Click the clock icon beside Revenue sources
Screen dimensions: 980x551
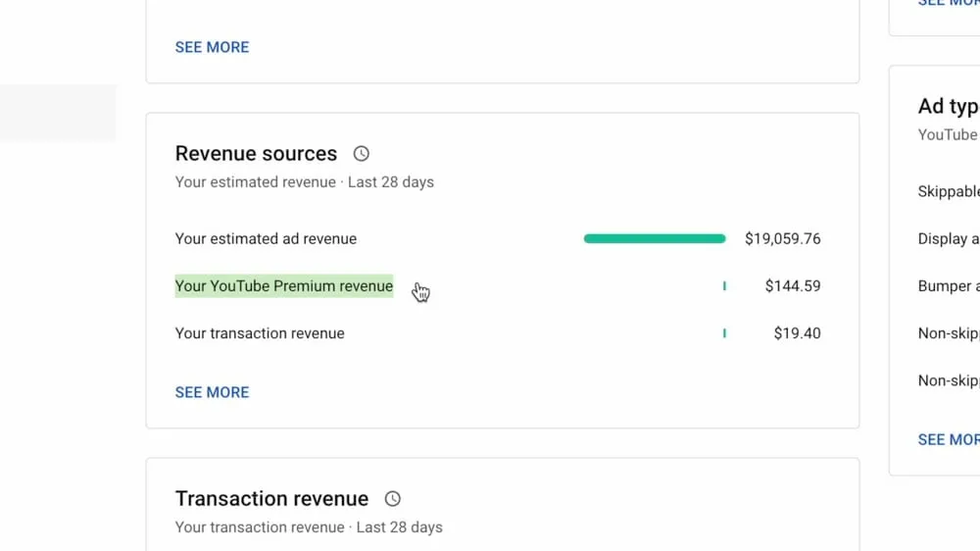(x=361, y=154)
